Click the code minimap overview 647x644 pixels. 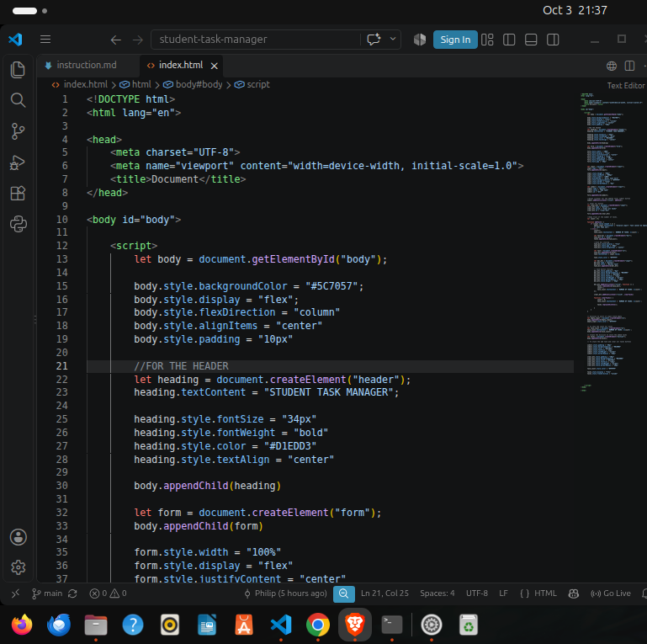(613, 242)
